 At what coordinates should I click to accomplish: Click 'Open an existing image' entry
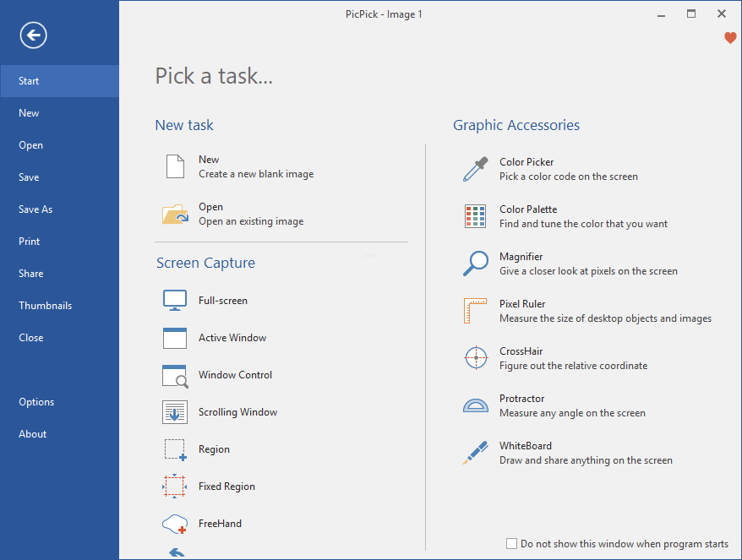pos(250,221)
